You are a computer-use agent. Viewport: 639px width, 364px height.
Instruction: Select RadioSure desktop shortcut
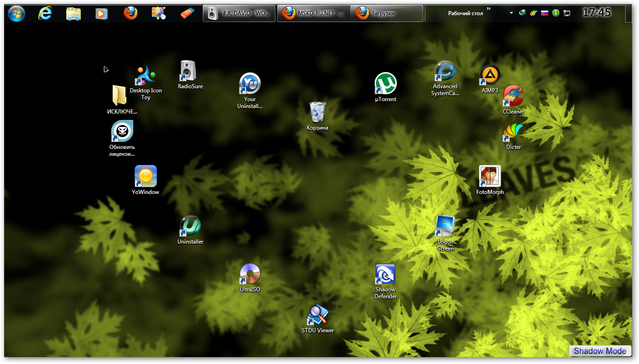pos(190,75)
